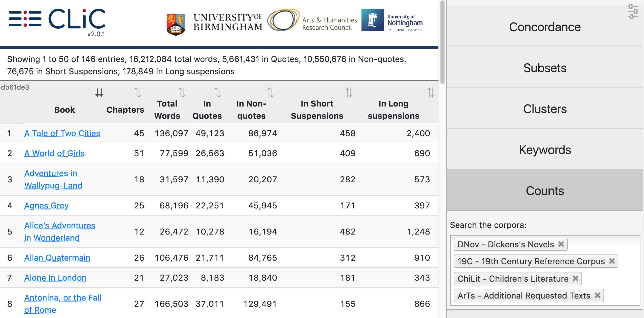This screenshot has width=644, height=318.
Task: Sort by In Long suspensions arrow icon
Action: (431, 92)
